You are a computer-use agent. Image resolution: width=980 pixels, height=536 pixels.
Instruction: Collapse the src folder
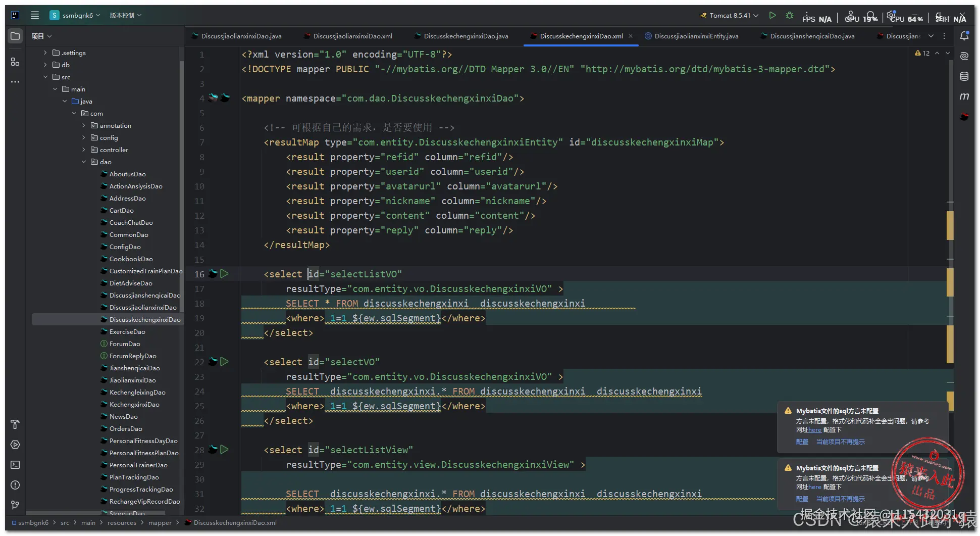pos(45,77)
